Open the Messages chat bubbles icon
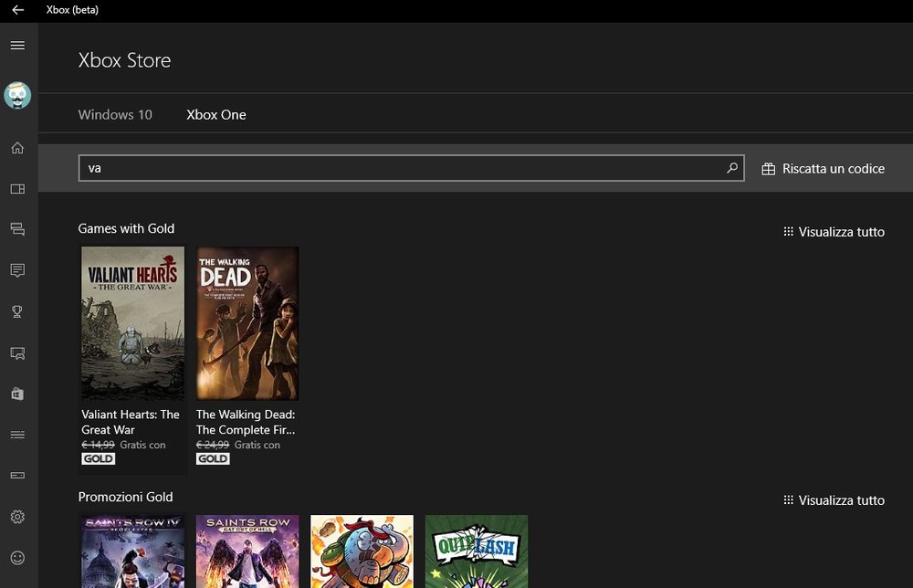The height and width of the screenshot is (588, 913). coord(17,229)
